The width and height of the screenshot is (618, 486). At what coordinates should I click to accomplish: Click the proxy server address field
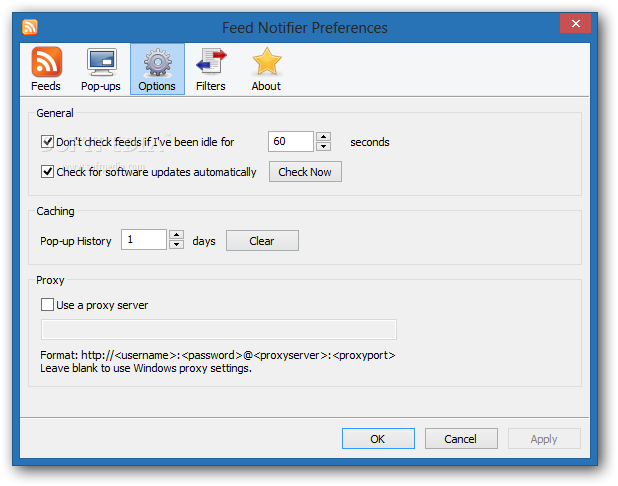[x=219, y=330]
